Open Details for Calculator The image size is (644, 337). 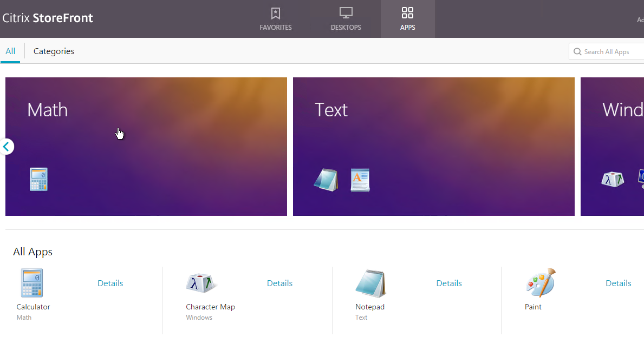click(110, 283)
